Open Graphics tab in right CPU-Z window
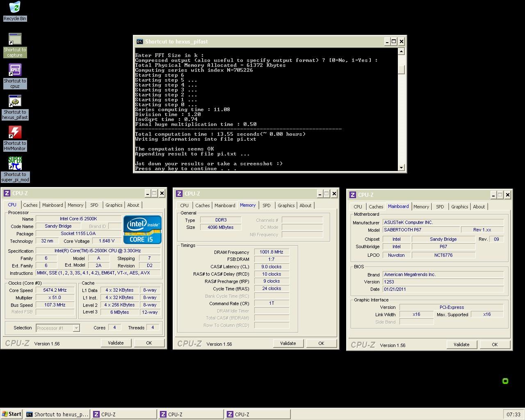This screenshot has width=525, height=420. click(x=459, y=207)
